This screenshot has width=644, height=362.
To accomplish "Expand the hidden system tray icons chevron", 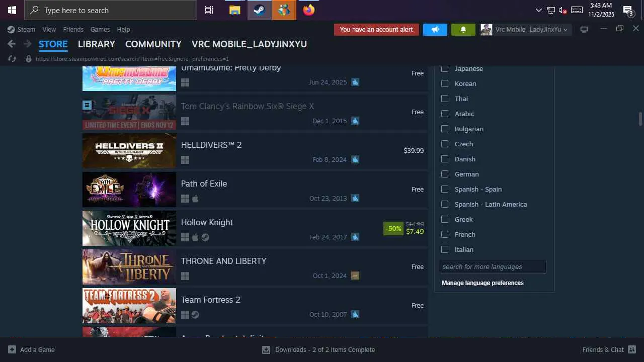I will tap(539, 10).
